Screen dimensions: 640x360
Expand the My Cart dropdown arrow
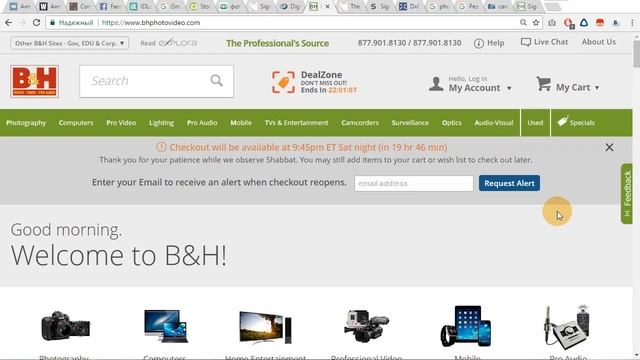(597, 88)
